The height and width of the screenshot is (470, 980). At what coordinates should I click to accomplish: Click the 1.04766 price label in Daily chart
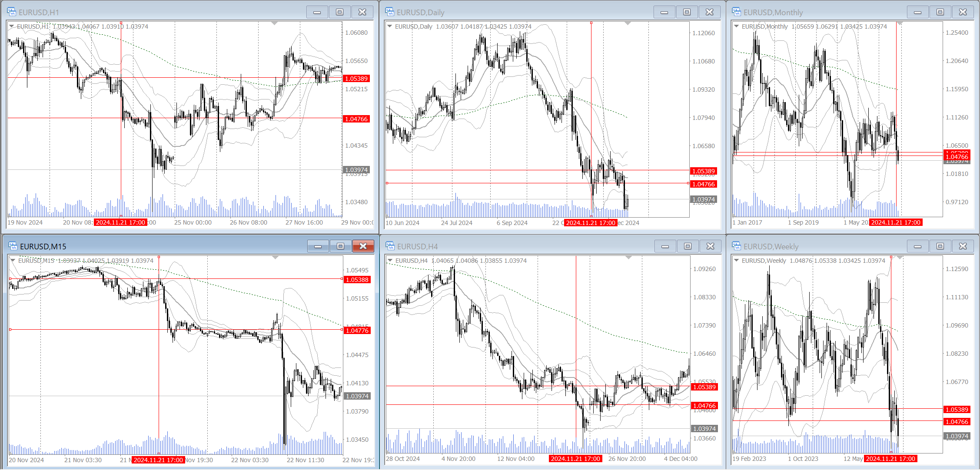[x=704, y=184]
